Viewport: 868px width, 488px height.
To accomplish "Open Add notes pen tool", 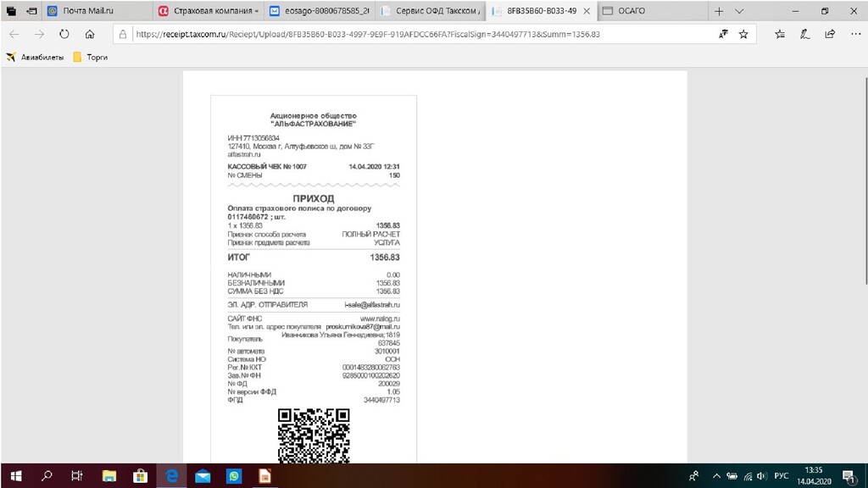I will click(805, 34).
